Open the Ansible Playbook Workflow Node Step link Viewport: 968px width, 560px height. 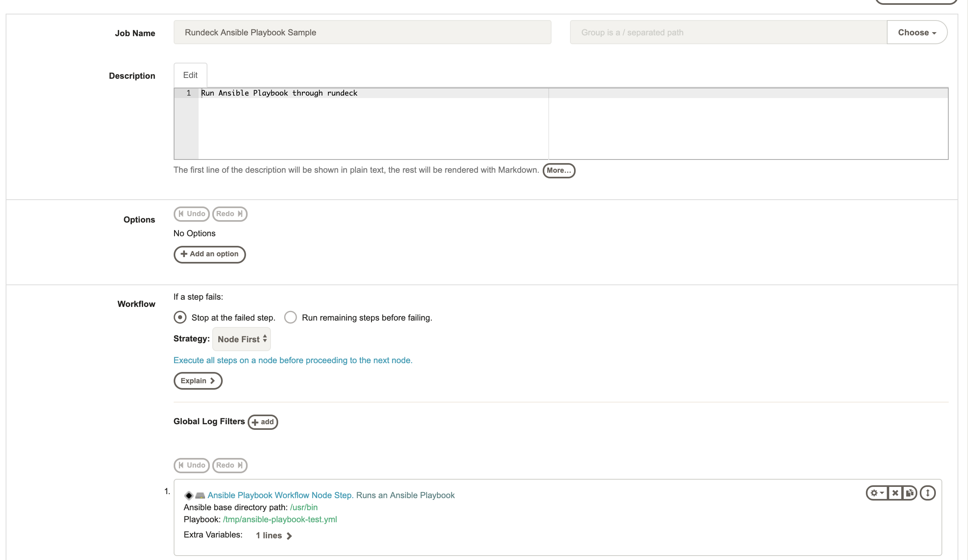(x=281, y=495)
